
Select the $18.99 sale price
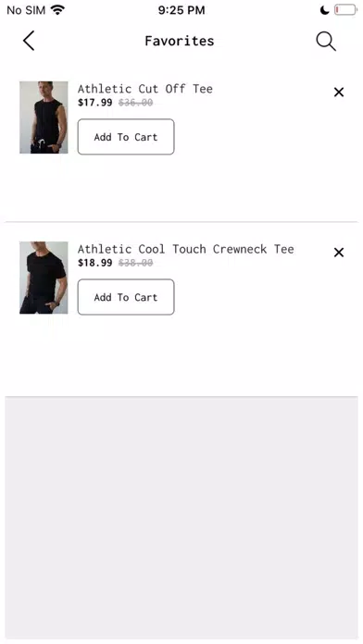click(x=95, y=263)
